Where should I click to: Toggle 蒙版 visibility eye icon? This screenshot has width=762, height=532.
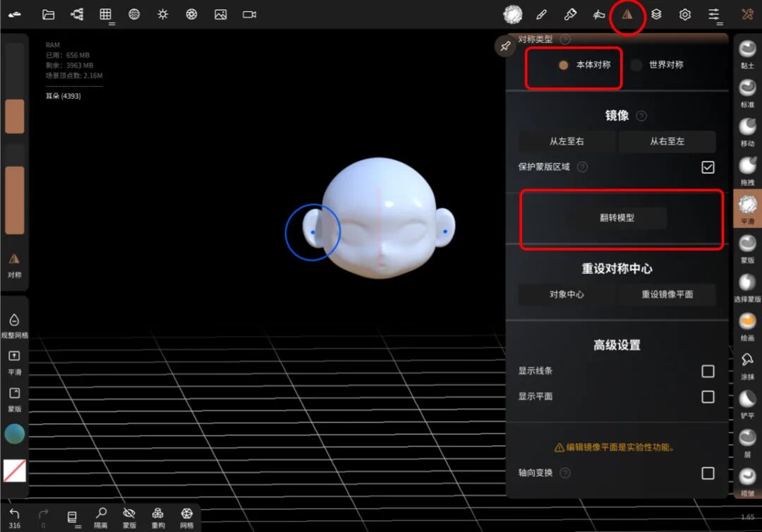click(x=129, y=518)
